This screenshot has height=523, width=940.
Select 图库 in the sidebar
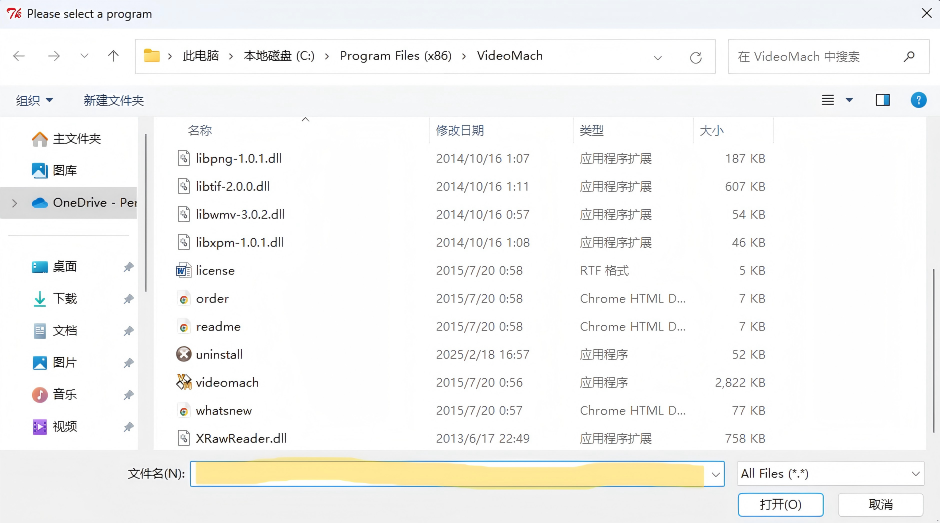(54, 170)
